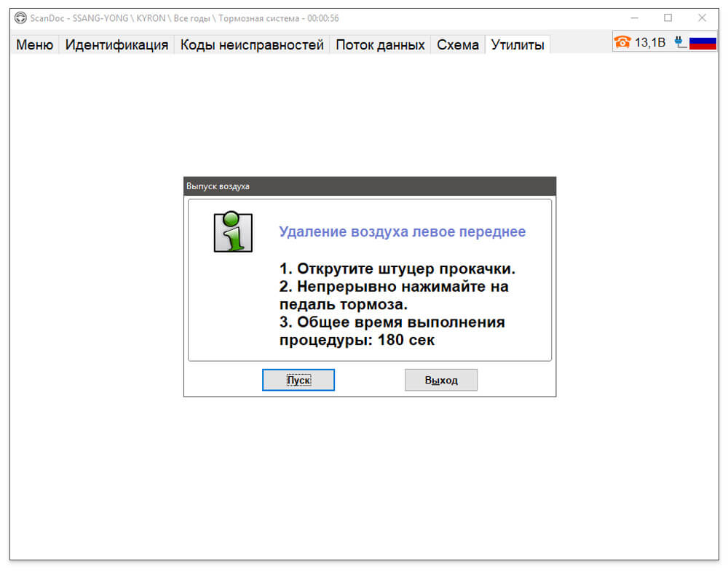Close the ScanDoc window
This screenshot has height=572, width=728.
click(x=702, y=18)
